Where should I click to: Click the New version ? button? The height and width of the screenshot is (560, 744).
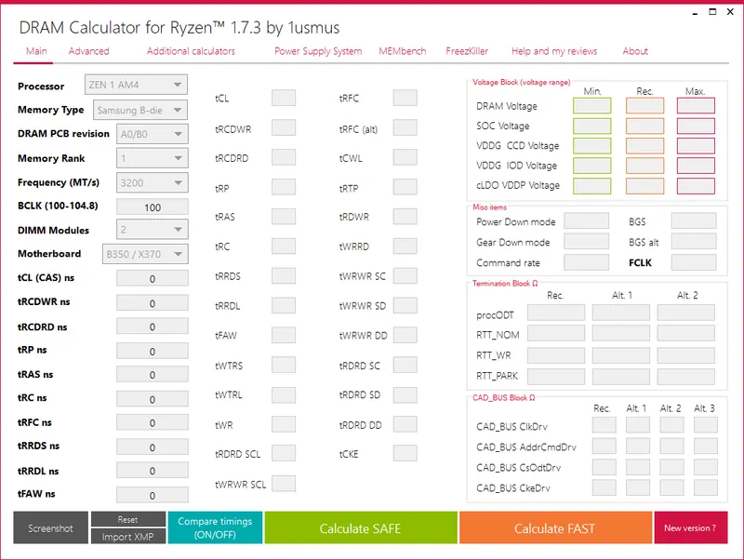(x=690, y=527)
